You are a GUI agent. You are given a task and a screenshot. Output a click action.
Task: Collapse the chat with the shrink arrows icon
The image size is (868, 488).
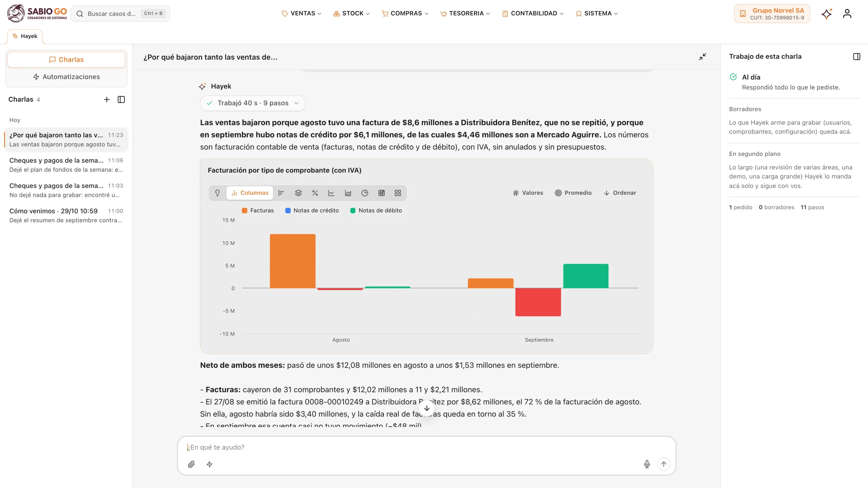click(703, 57)
